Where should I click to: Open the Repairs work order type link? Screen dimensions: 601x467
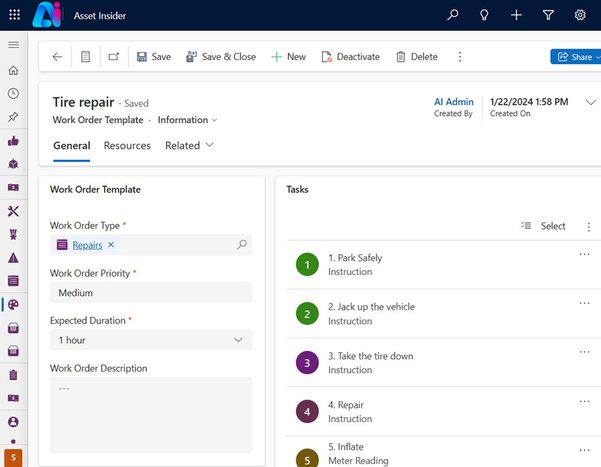(87, 245)
